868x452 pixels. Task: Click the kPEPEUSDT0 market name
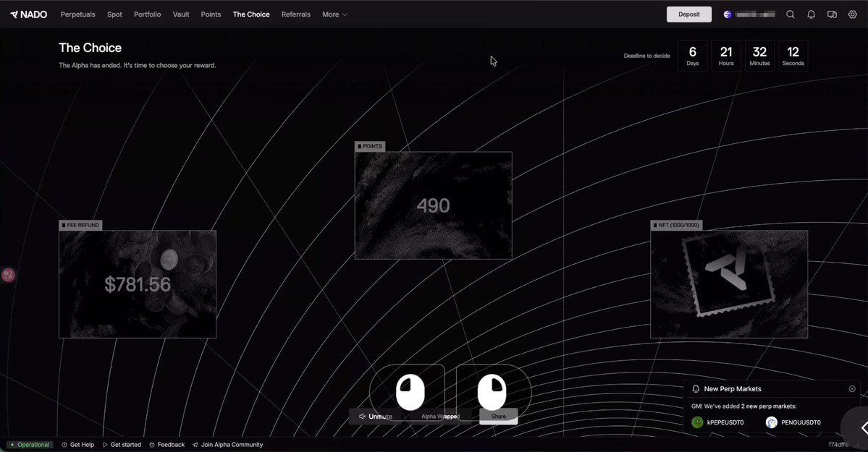click(x=725, y=422)
